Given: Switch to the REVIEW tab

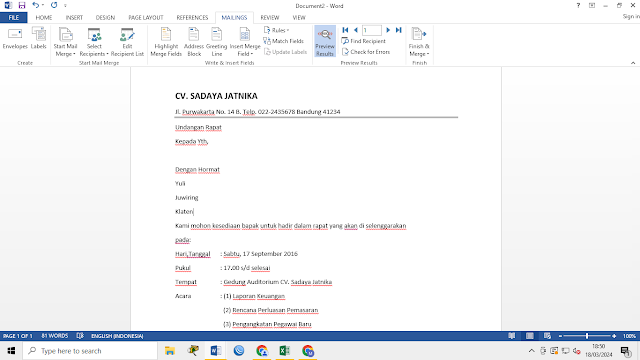Looking at the screenshot, I should (x=270, y=18).
